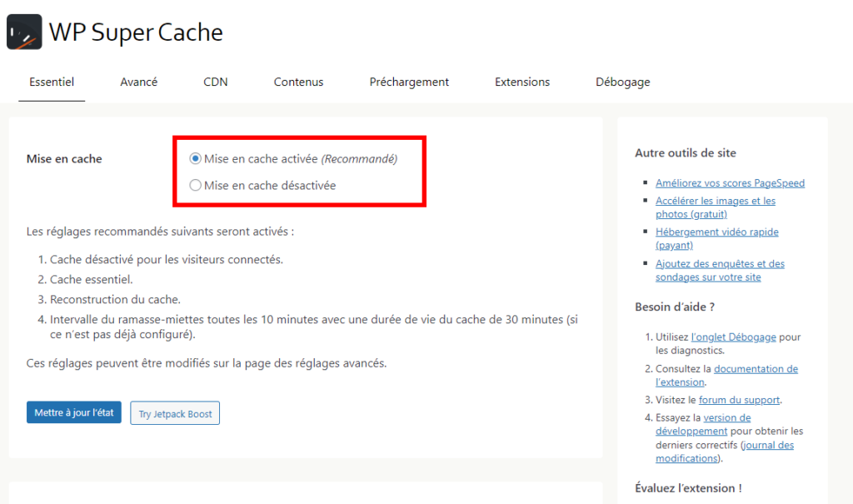Visit the forum du support link
Screen dimensions: 853x504
pos(739,400)
